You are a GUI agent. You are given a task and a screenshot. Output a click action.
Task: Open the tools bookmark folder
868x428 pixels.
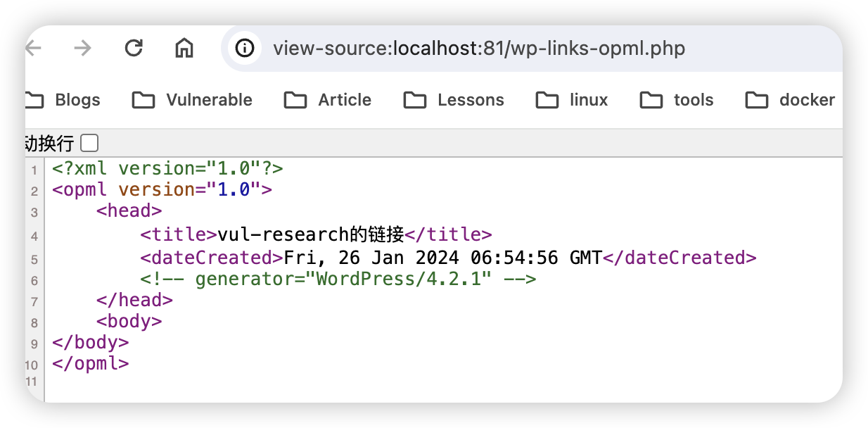tap(677, 100)
